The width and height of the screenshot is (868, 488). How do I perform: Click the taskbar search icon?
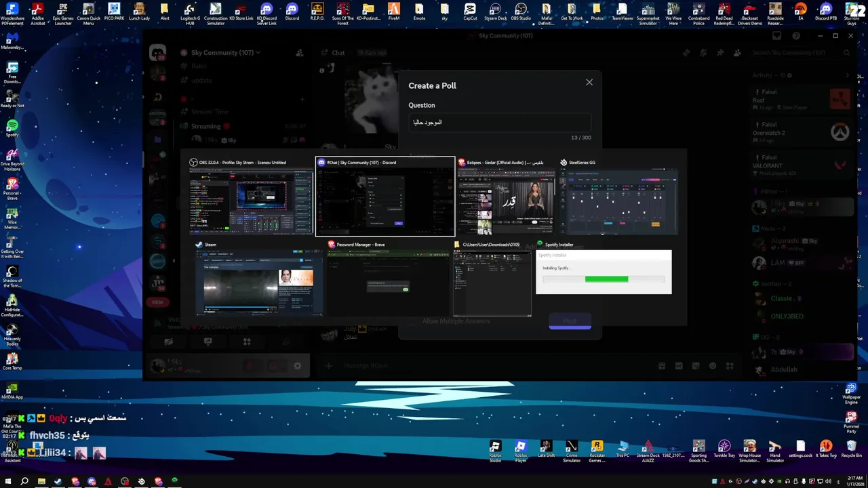click(x=24, y=481)
